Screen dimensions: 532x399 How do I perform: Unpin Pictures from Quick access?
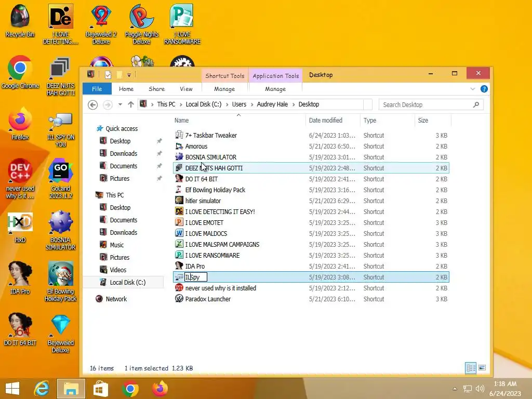(x=159, y=179)
